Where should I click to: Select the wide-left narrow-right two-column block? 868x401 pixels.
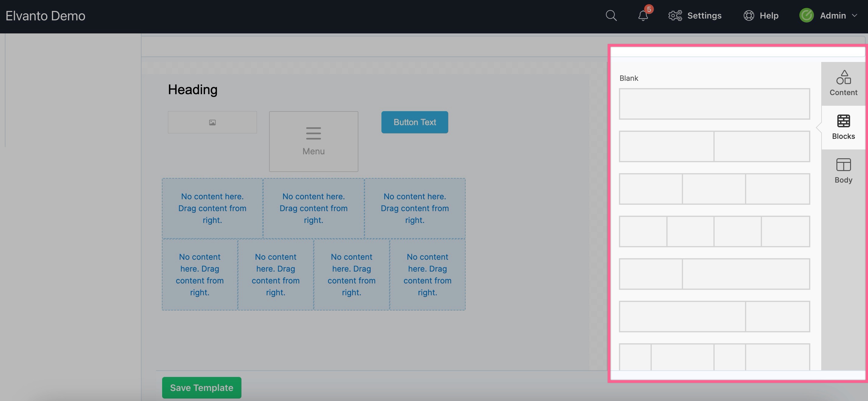[714, 317]
